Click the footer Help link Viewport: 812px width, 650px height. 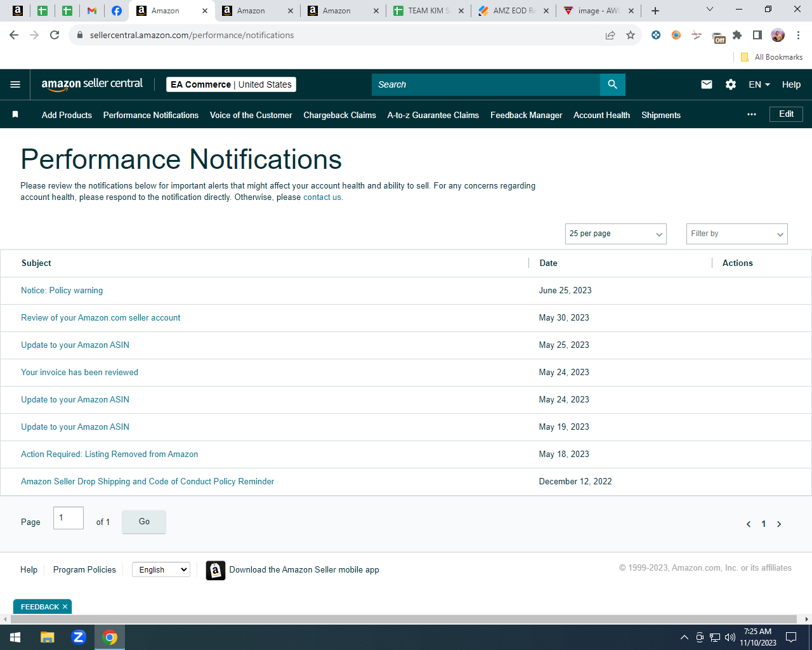29,570
